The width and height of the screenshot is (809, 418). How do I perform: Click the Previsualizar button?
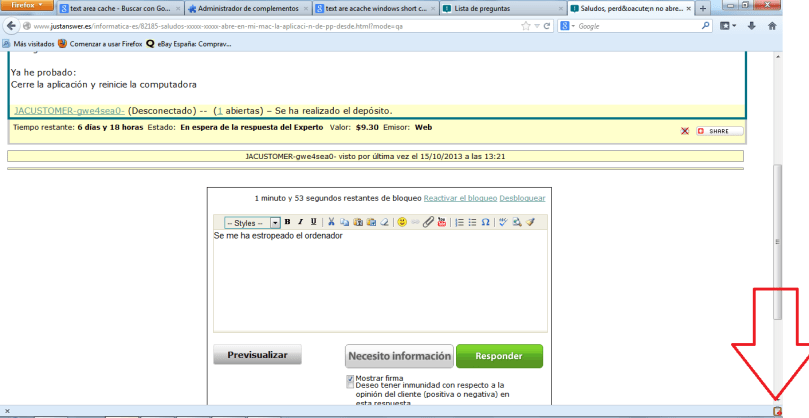(257, 355)
